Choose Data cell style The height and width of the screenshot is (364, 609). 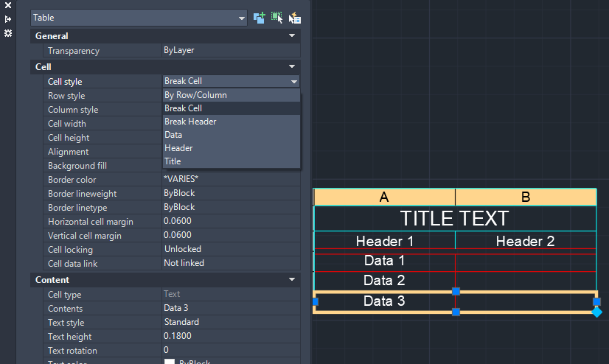coord(232,135)
